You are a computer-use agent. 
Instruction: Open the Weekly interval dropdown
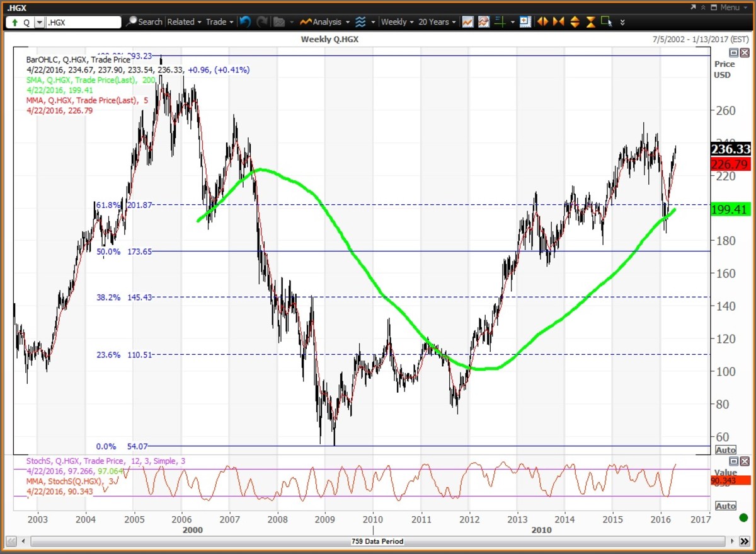pyautogui.click(x=397, y=22)
